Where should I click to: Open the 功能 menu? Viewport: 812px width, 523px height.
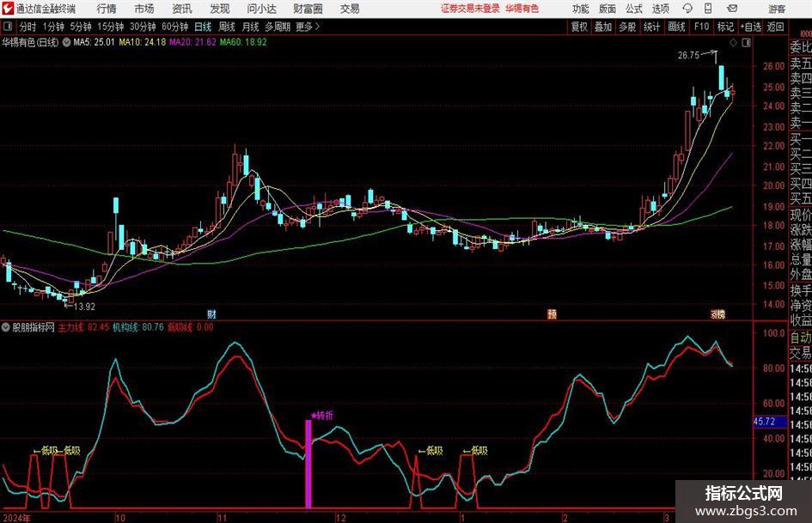pos(581,9)
